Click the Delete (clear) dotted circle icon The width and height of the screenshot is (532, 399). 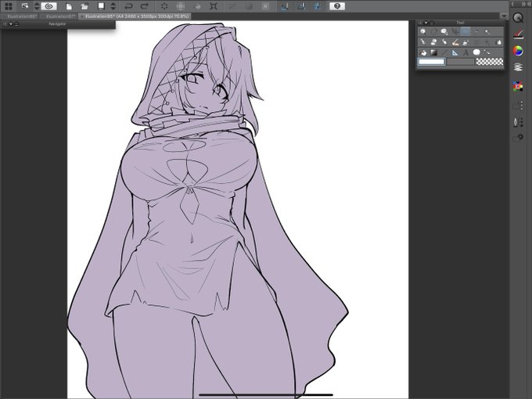pyautogui.click(x=164, y=6)
